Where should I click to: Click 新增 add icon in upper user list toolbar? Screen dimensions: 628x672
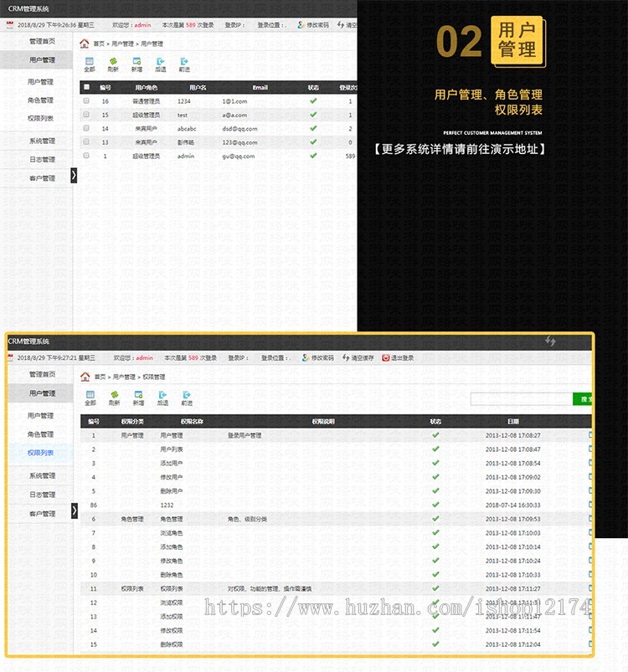pos(136,62)
